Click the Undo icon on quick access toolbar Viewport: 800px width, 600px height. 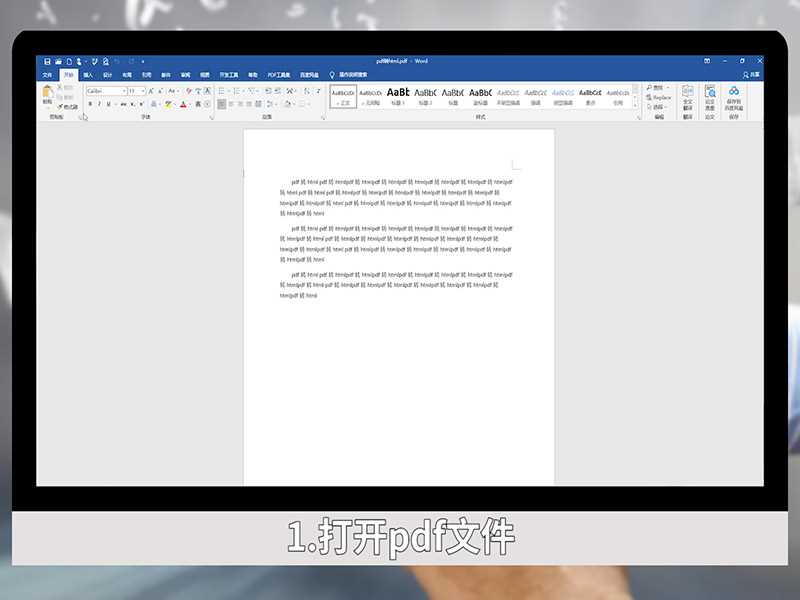pos(92,59)
